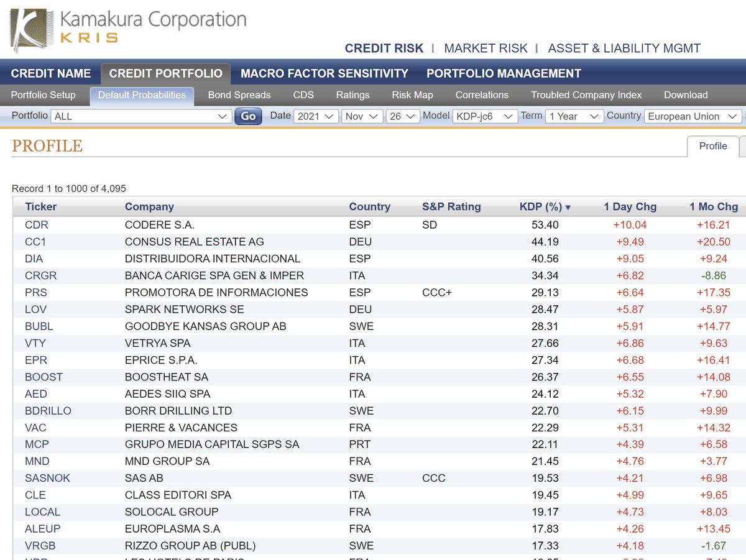The height and width of the screenshot is (560, 746).
Task: Sort by S&P Rating column header
Action: click(x=451, y=207)
